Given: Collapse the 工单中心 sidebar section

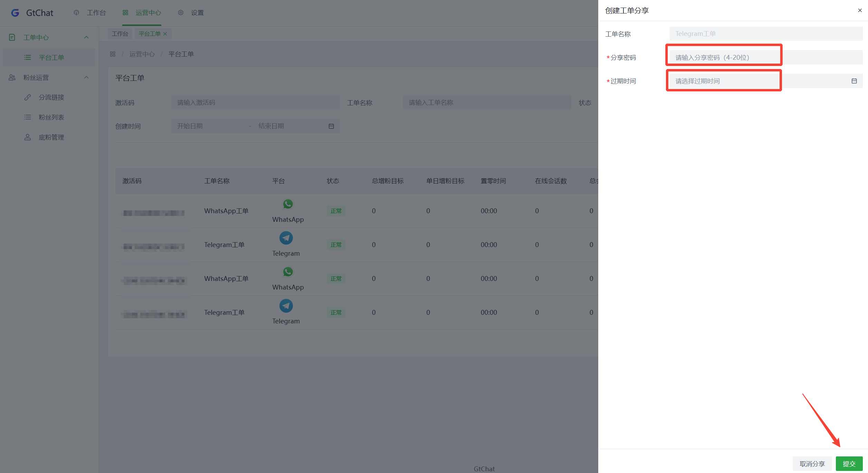Looking at the screenshot, I should (x=86, y=37).
